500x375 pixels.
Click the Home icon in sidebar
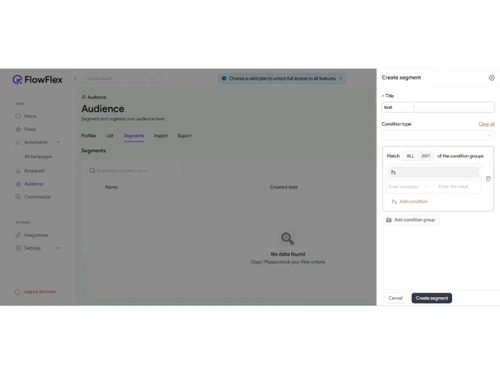[x=18, y=116]
